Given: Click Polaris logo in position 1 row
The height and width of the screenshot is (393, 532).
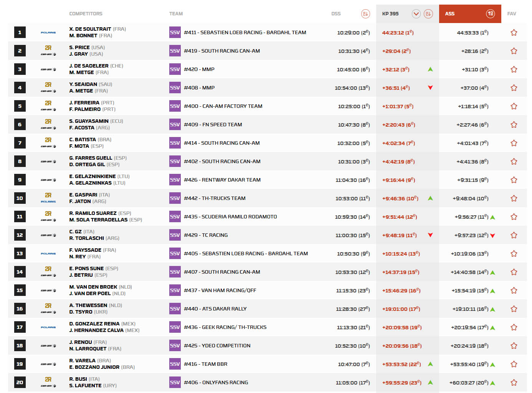Looking at the screenshot, I should click(x=48, y=33).
